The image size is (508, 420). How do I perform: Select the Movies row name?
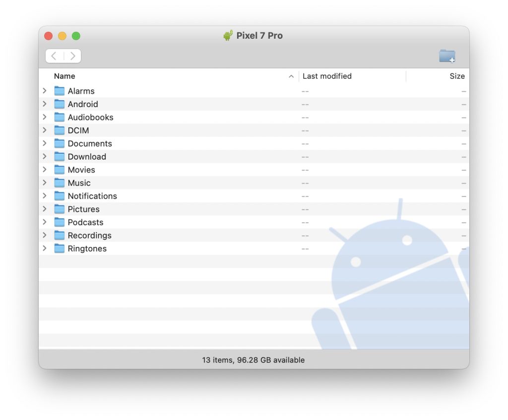[x=81, y=170]
